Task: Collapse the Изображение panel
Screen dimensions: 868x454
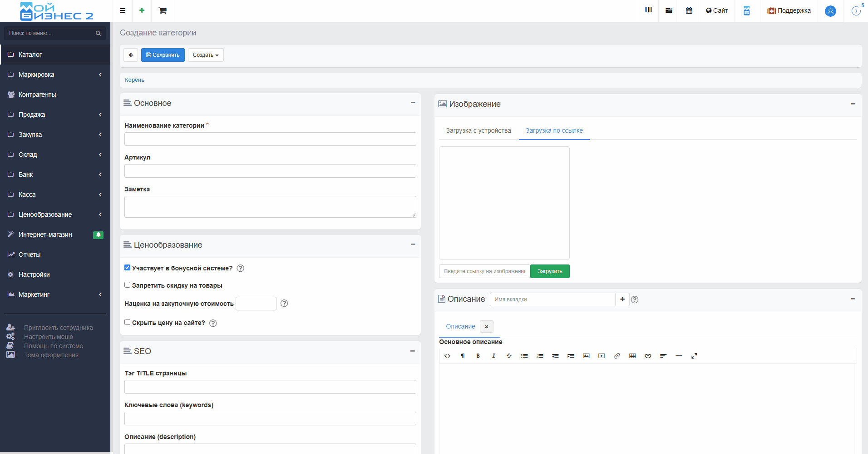Action: pyautogui.click(x=853, y=104)
